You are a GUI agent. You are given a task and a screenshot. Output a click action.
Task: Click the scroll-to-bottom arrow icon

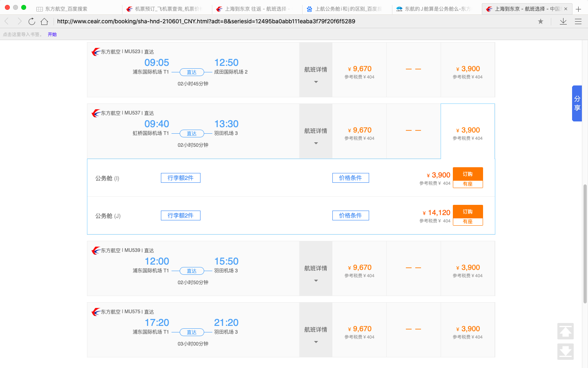pos(566,352)
